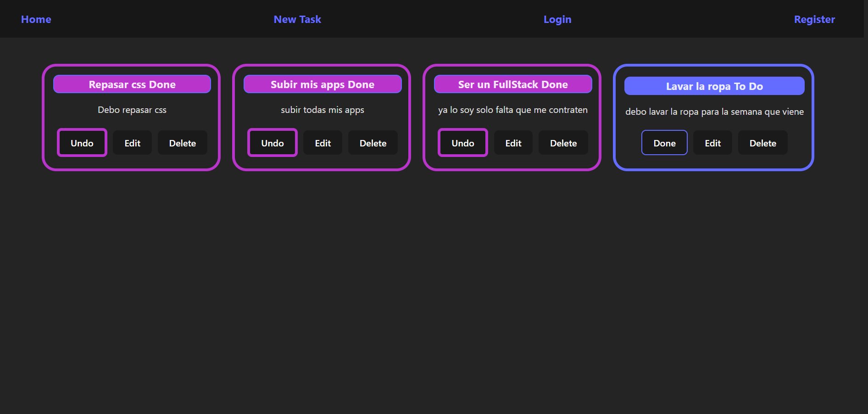The width and height of the screenshot is (868, 414).
Task: Undo the 'Subir mis apps' task
Action: [272, 143]
